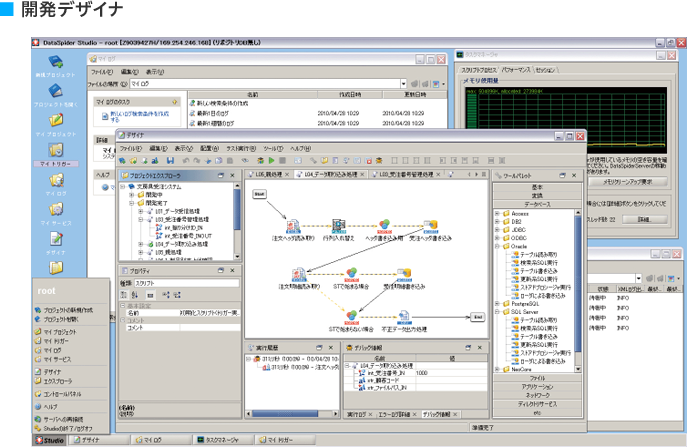Open the テスト実行 menu in Designer
This screenshot has height=447, width=687.
click(239, 148)
